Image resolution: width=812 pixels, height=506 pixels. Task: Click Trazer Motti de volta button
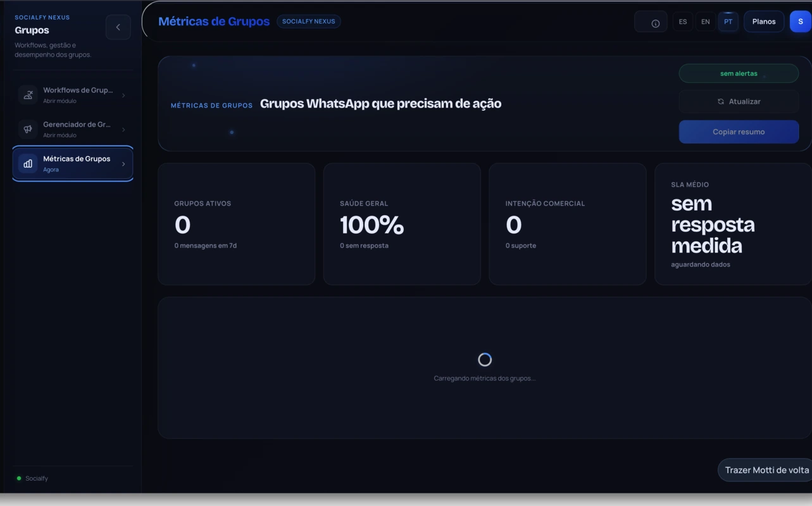click(766, 470)
